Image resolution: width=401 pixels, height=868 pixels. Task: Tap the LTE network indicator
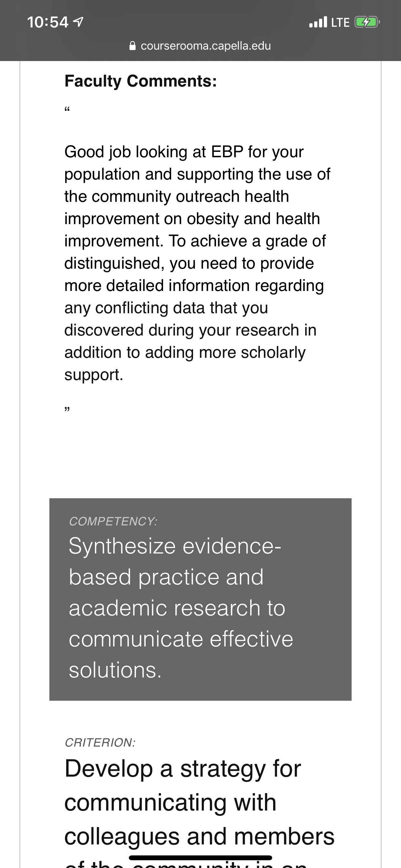tap(340, 23)
